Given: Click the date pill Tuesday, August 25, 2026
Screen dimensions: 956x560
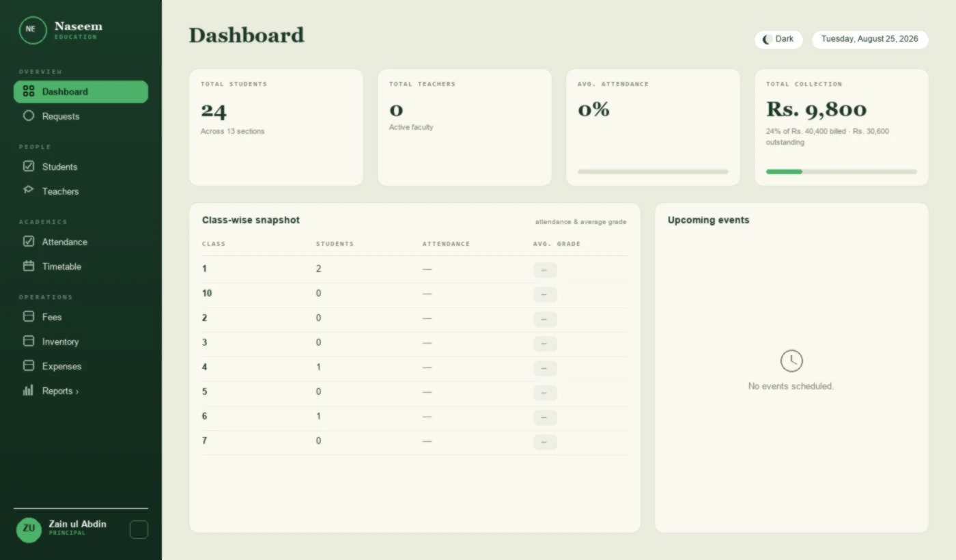Looking at the screenshot, I should (870, 40).
